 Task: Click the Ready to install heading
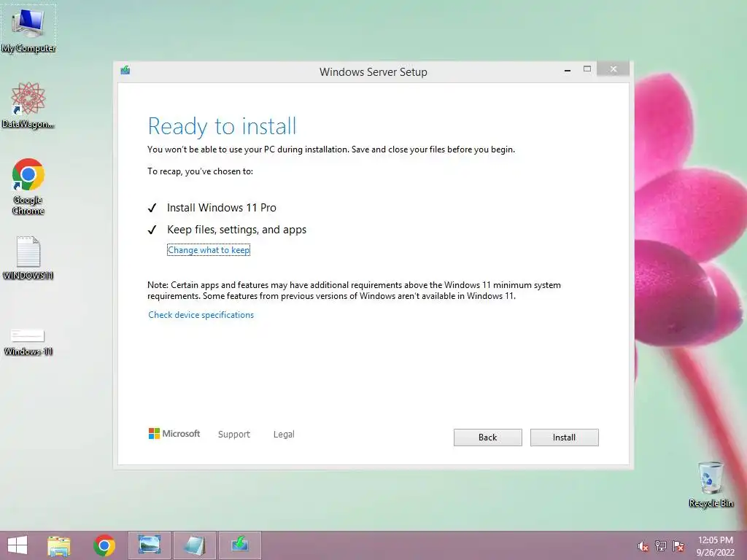coord(222,126)
